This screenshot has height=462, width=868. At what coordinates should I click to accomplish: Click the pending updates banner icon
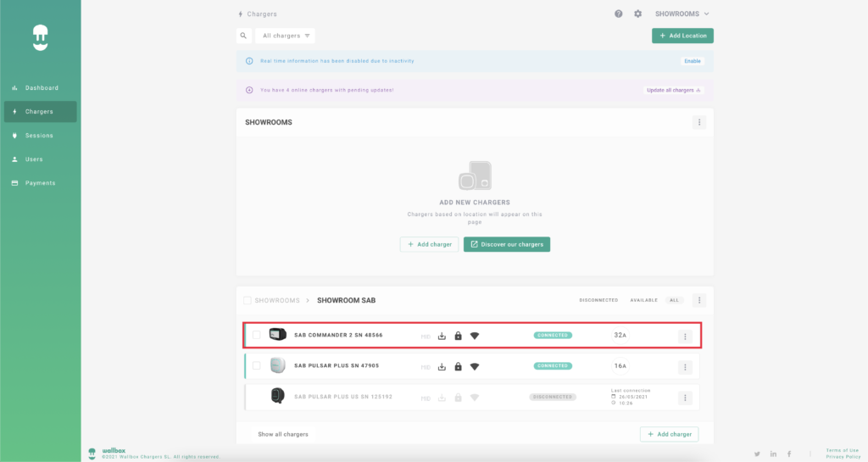point(249,90)
